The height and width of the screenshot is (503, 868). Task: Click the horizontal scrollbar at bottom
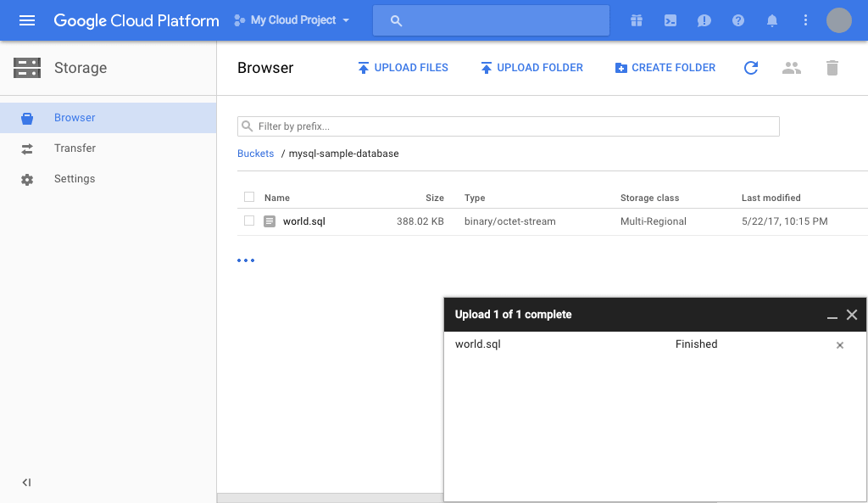[x=331, y=497]
